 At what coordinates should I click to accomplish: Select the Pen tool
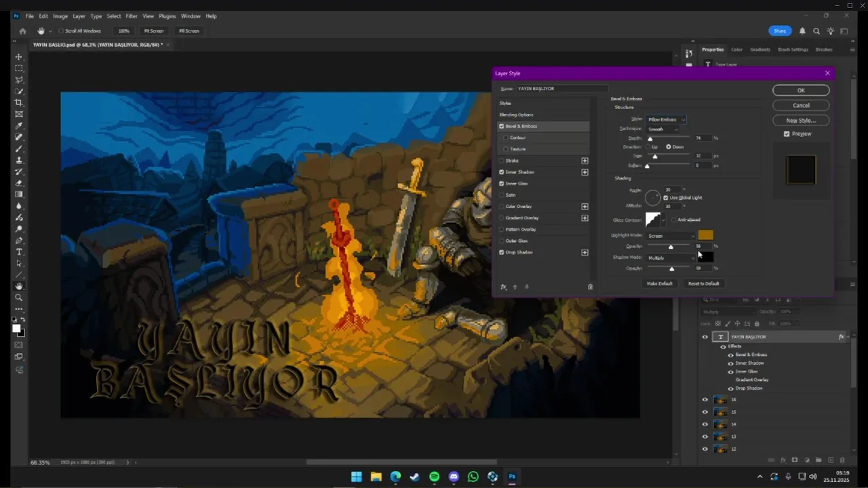pyautogui.click(x=19, y=241)
